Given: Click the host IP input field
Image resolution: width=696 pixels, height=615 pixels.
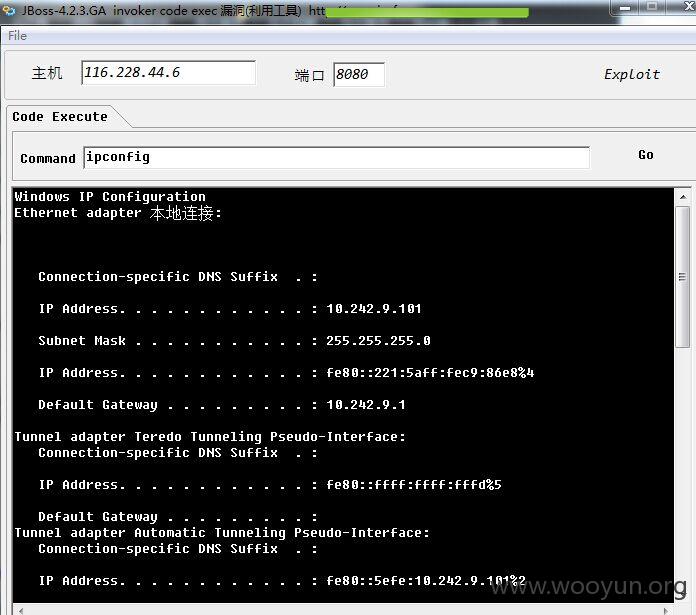Looking at the screenshot, I should pyautogui.click(x=168, y=73).
